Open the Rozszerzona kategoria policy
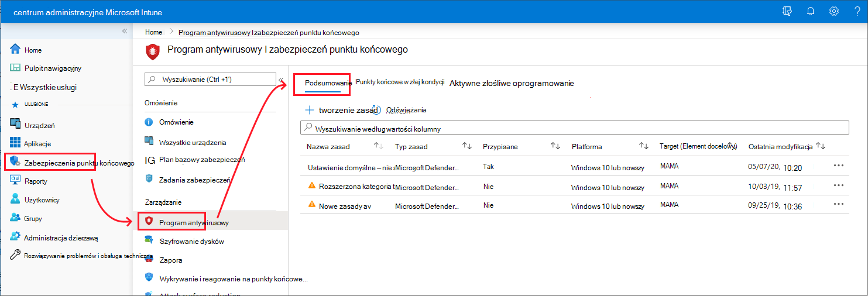This screenshot has height=296, width=868. click(357, 187)
